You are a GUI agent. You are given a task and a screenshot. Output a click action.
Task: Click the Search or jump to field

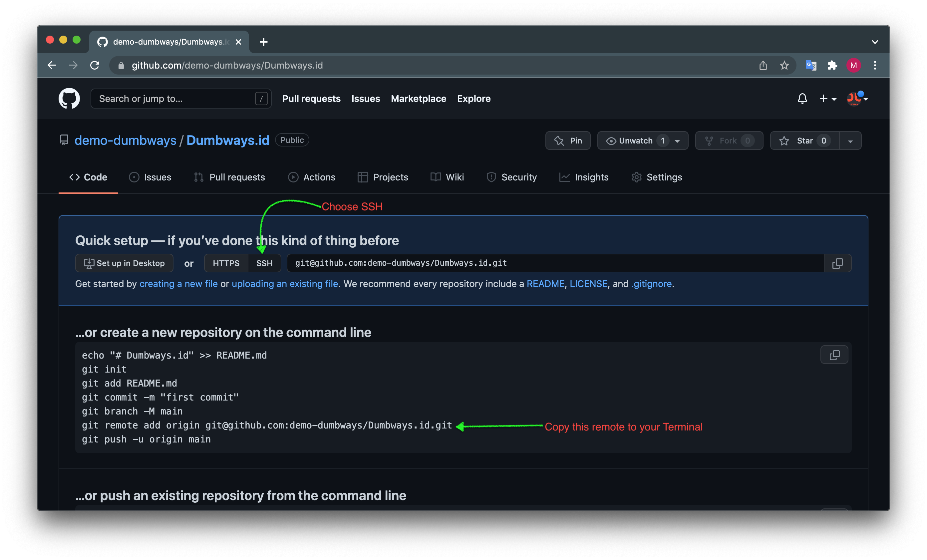click(181, 99)
